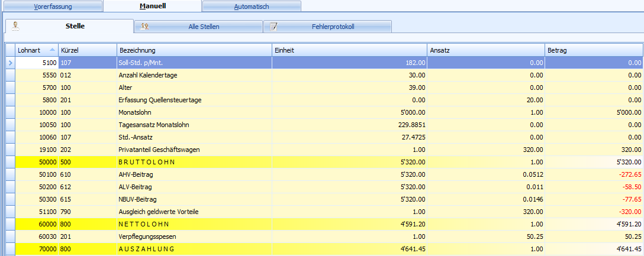Click the Verpflegungsspesen Ansatz cell 50.25
644x256 pixels.
532,236
